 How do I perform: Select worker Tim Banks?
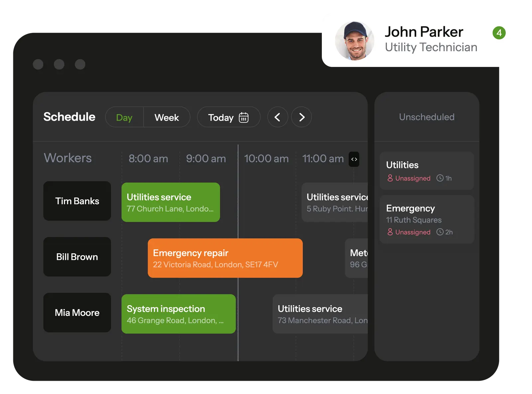click(x=77, y=201)
